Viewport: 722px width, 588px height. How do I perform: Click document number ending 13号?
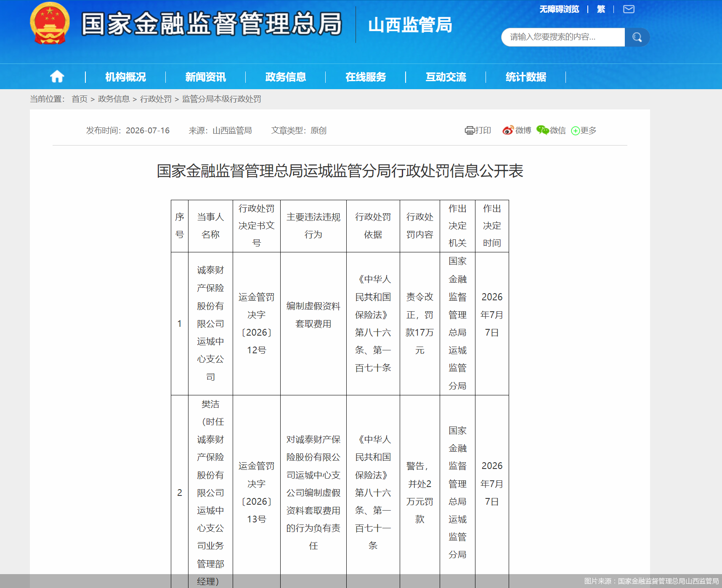coord(257,492)
